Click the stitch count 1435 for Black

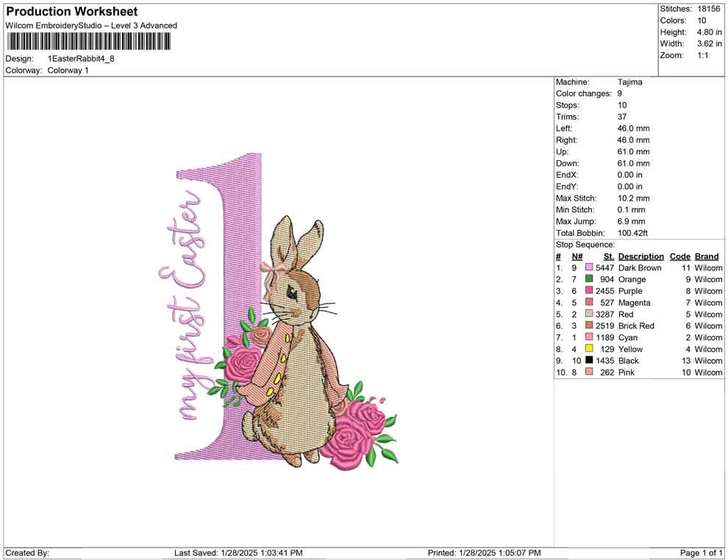[604, 361]
